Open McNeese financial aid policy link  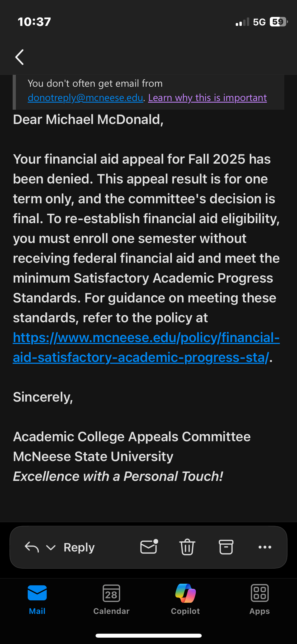(x=146, y=347)
